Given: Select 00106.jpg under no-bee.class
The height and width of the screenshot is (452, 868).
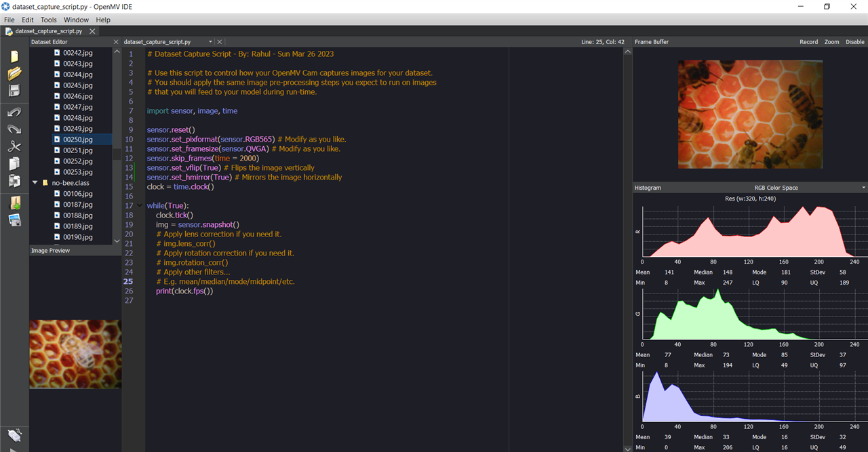Looking at the screenshot, I should click(x=77, y=194).
